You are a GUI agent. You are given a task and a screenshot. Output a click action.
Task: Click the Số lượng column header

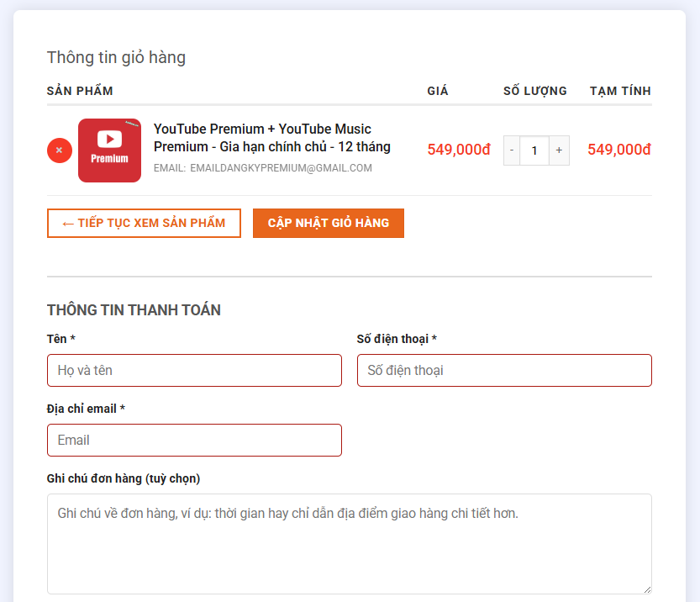[x=534, y=91]
